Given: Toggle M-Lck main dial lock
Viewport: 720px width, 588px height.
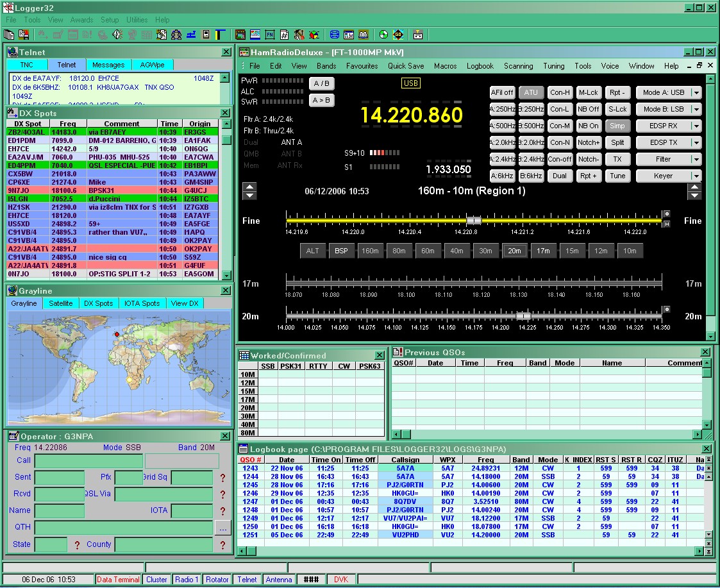Looking at the screenshot, I should pyautogui.click(x=588, y=92).
